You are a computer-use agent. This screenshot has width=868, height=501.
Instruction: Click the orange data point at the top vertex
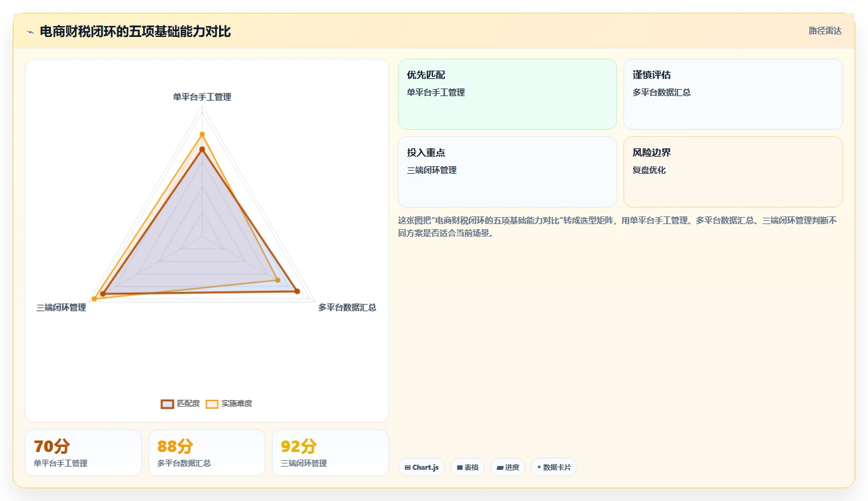tap(202, 134)
